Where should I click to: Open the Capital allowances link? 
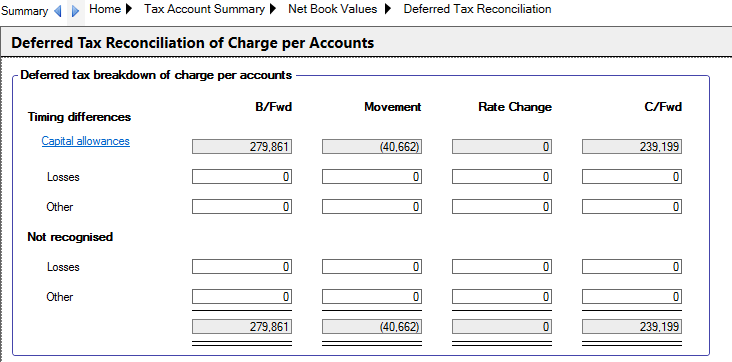click(x=85, y=141)
